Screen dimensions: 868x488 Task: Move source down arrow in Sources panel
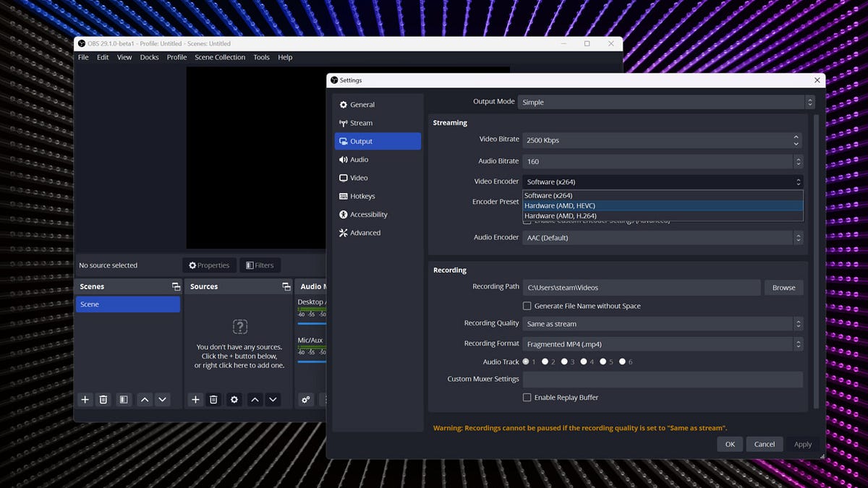pyautogui.click(x=273, y=399)
